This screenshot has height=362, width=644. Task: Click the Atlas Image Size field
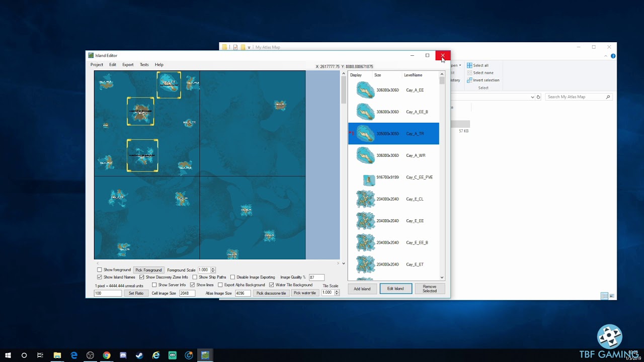tap(243, 293)
